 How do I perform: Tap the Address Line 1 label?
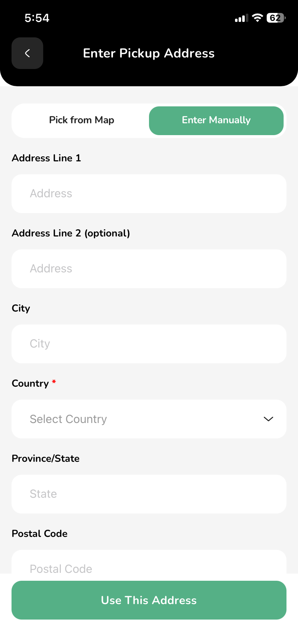[46, 158]
